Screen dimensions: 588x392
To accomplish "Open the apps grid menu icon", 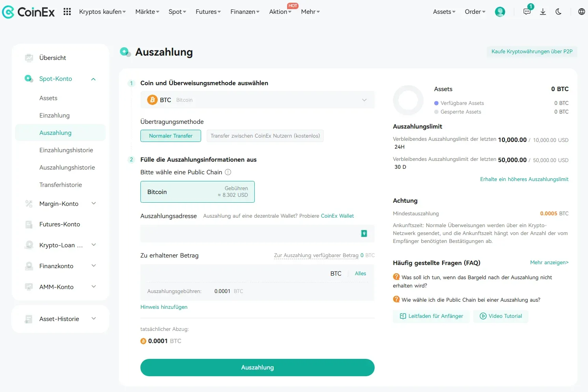I will [67, 12].
